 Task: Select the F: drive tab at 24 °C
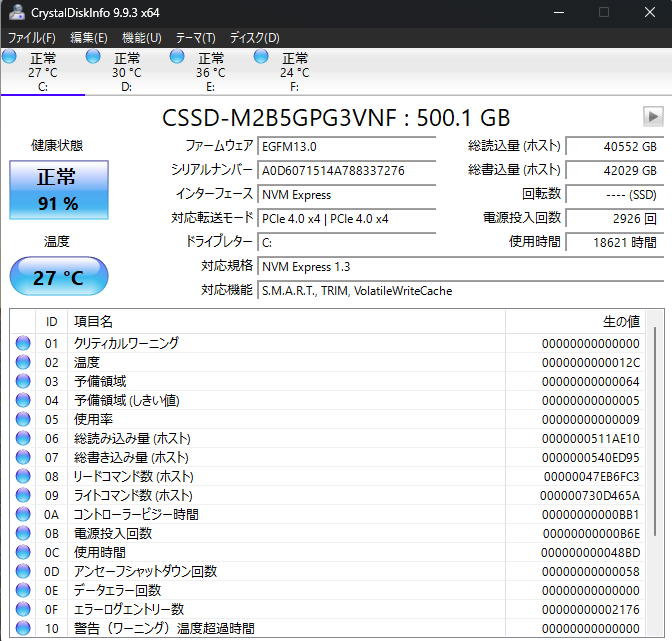coord(295,72)
